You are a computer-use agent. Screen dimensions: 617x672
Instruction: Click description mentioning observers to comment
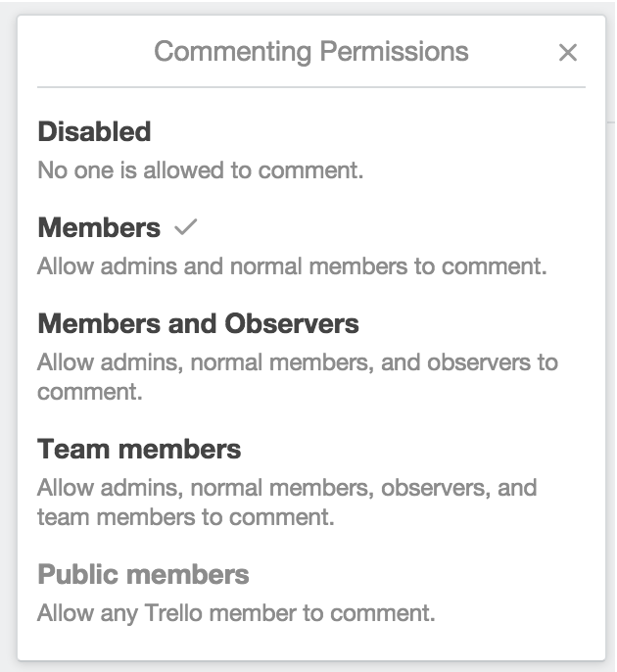(297, 362)
